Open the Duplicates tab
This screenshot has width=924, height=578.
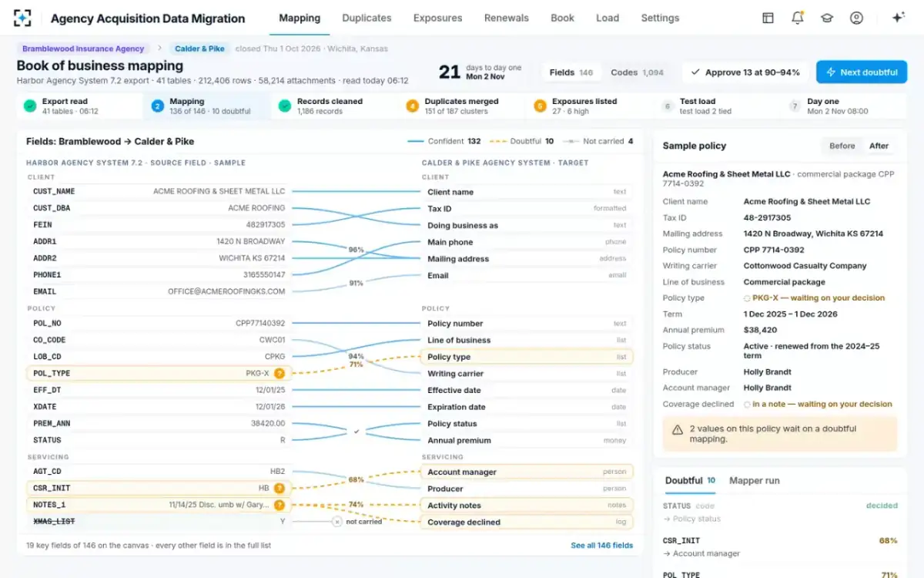click(x=367, y=18)
